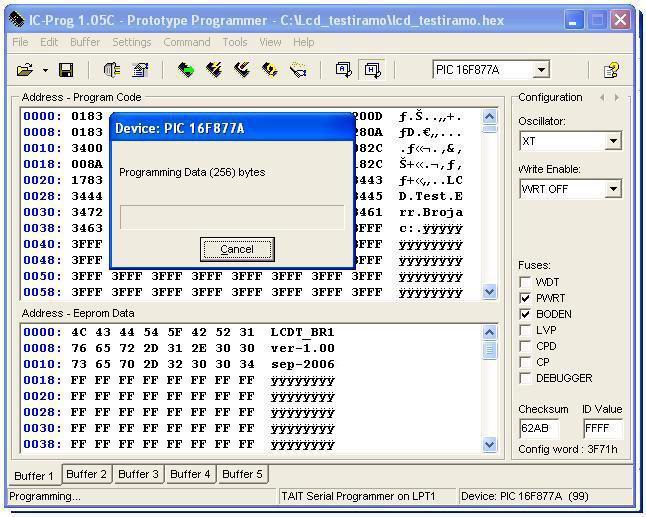
Task: Enable the WDT fuse checkbox
Action: (525, 283)
